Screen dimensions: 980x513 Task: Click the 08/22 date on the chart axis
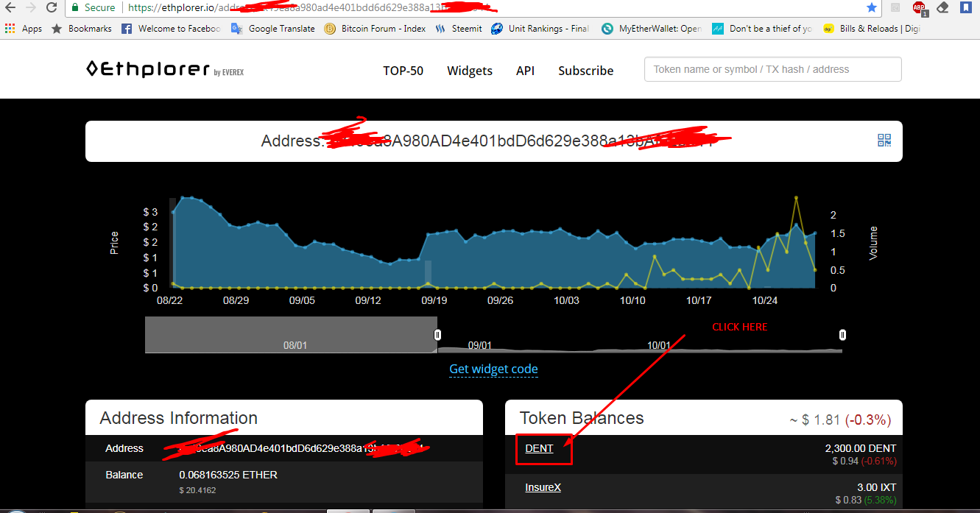(169, 300)
